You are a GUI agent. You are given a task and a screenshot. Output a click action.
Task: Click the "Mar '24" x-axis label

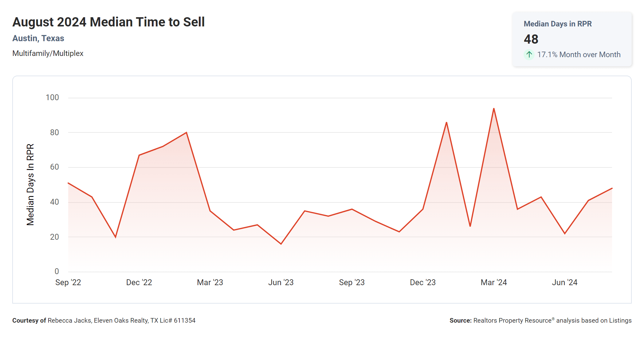coord(493,282)
